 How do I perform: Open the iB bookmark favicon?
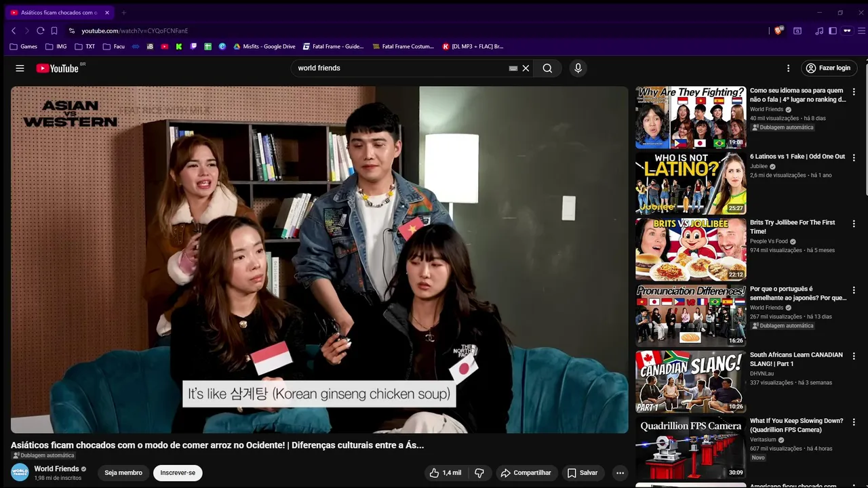pos(150,47)
